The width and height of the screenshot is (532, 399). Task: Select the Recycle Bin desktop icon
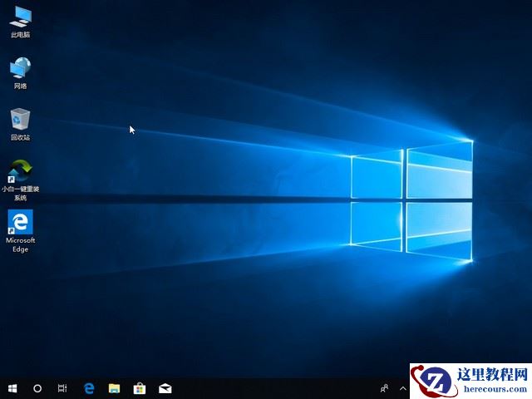[x=20, y=124]
